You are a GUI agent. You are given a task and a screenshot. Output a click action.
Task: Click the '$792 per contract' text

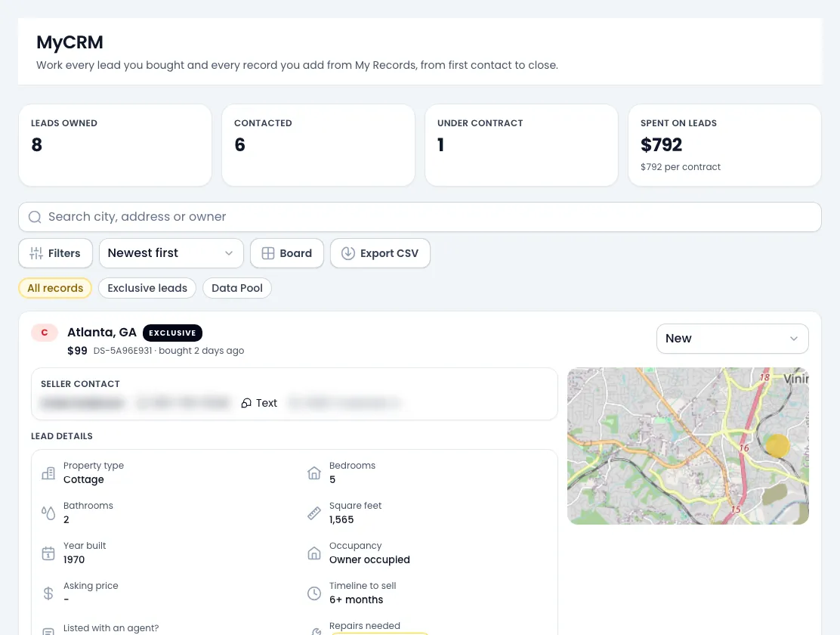click(681, 167)
